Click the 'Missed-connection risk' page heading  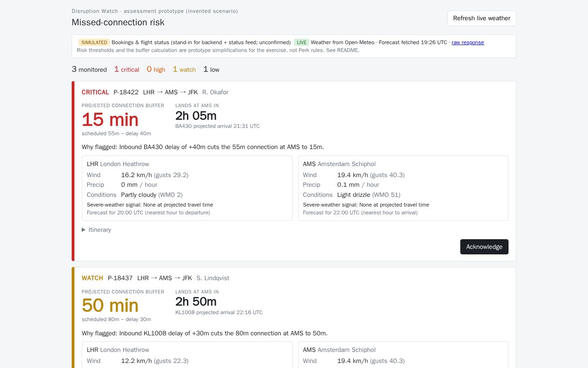coord(118,22)
